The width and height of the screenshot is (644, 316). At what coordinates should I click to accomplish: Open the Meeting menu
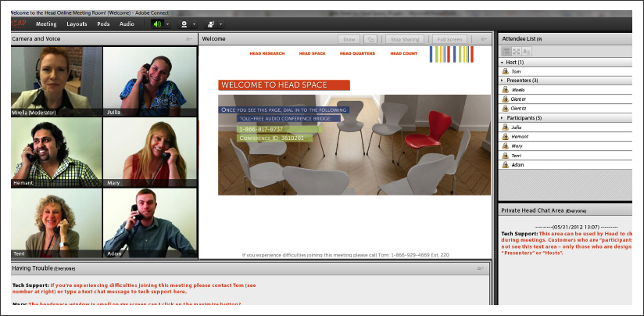pyautogui.click(x=46, y=24)
